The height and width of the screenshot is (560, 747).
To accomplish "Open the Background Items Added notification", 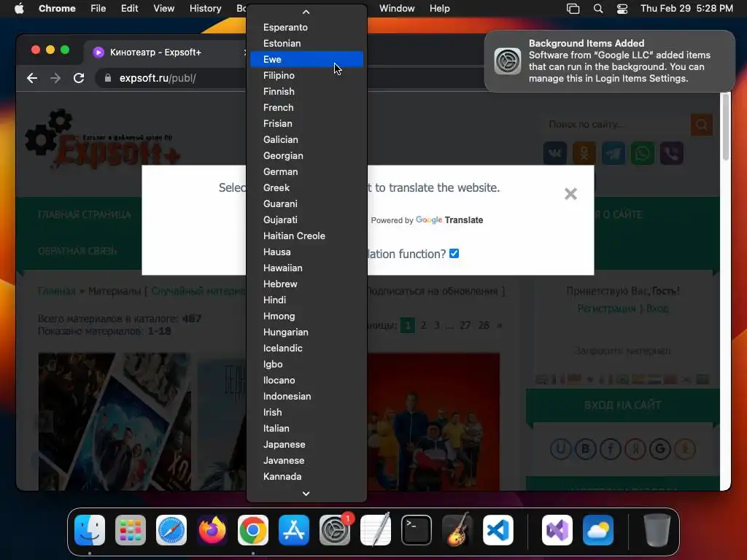I will coord(609,61).
